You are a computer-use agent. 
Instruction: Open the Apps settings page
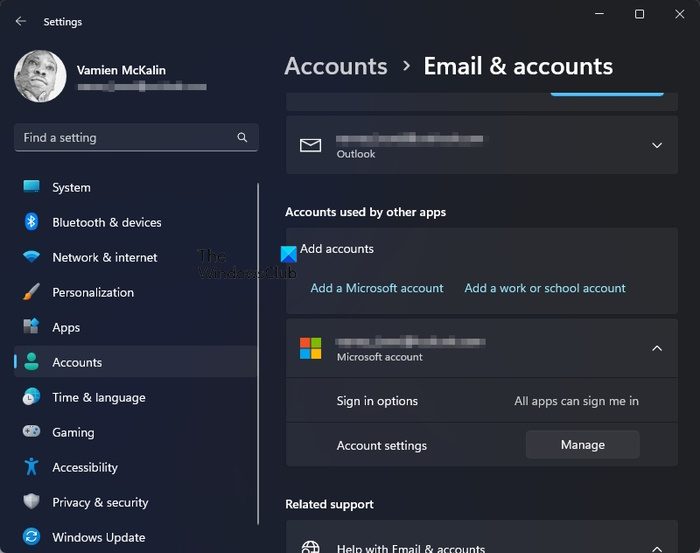coord(135,327)
